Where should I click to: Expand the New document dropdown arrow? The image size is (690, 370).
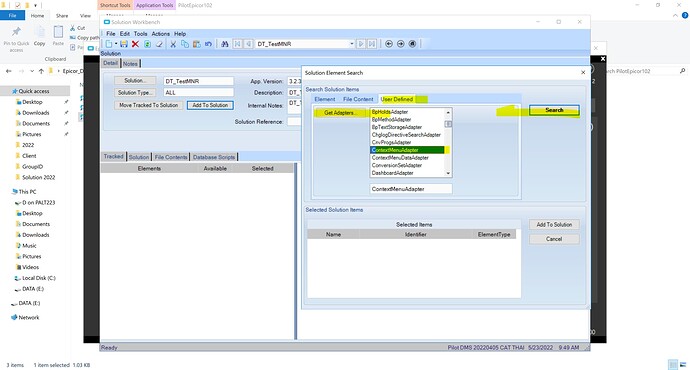(x=116, y=44)
